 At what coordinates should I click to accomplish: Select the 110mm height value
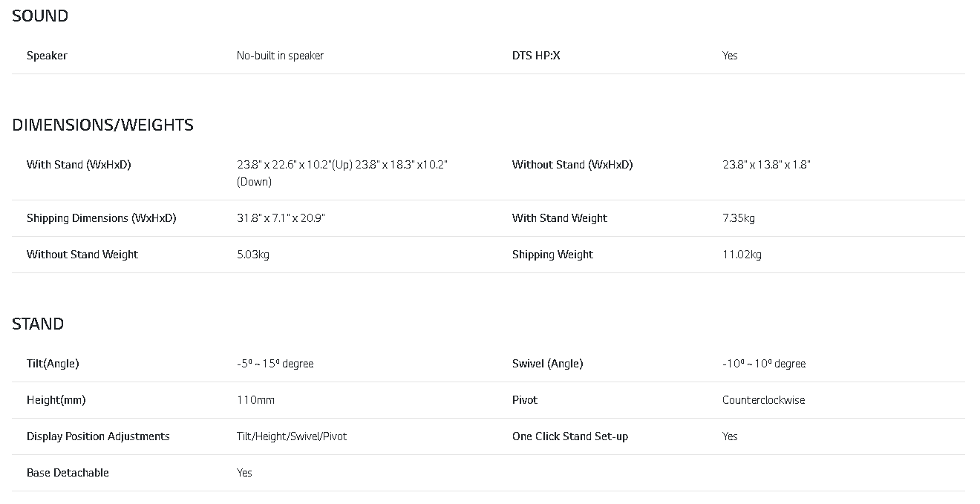(255, 400)
